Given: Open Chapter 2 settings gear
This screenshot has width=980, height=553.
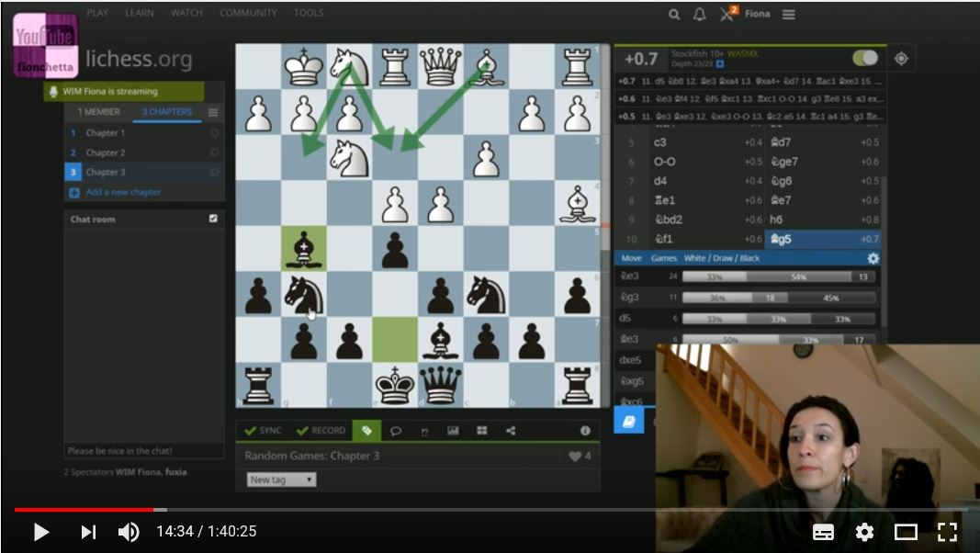Looking at the screenshot, I should [214, 152].
